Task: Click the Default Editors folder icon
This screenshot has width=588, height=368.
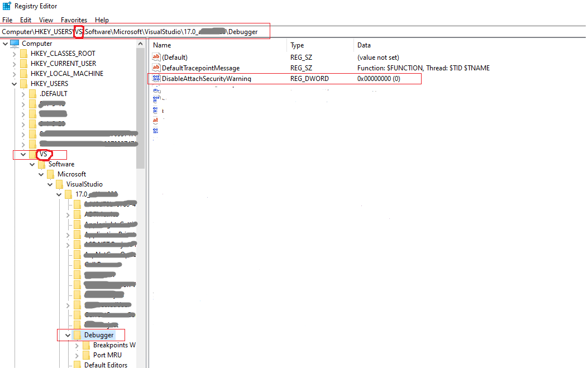Action: tap(77, 365)
